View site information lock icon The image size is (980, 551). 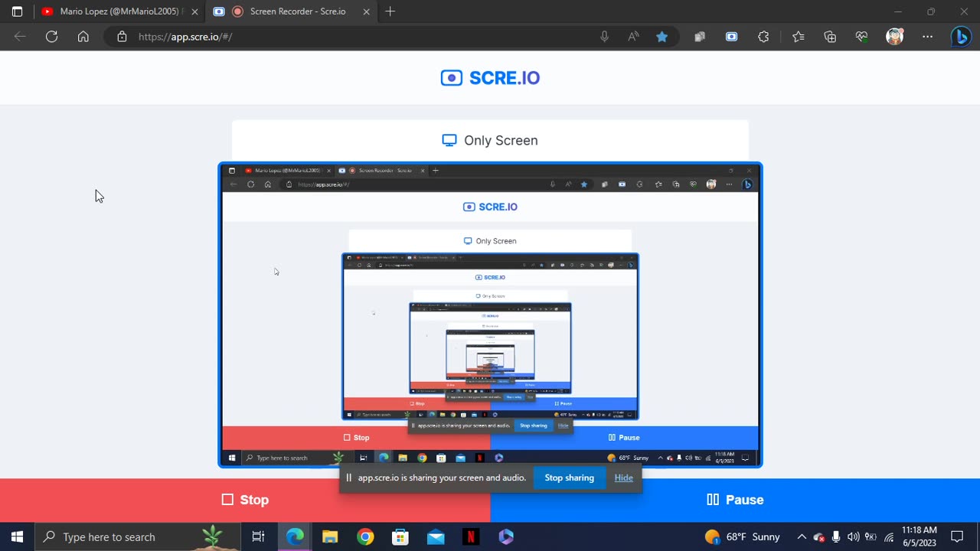pos(121,36)
